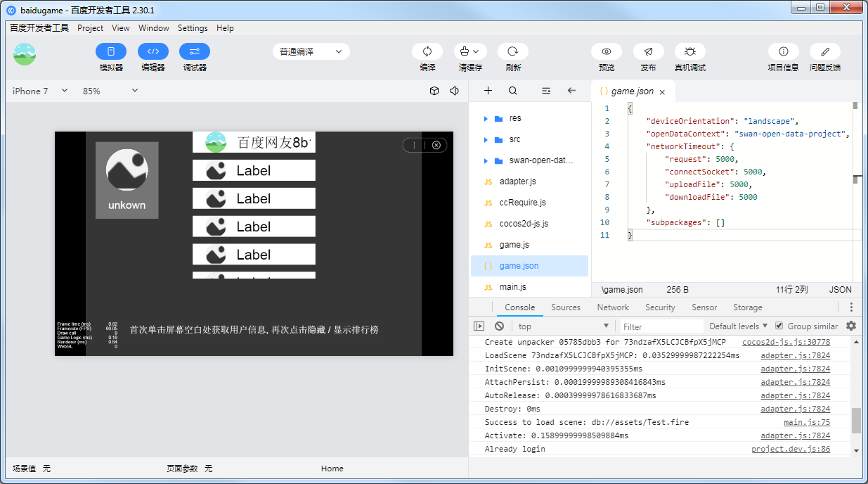This screenshot has height=484, width=868.
Task: Click the publish (发布) paper plane icon
Action: (x=648, y=51)
